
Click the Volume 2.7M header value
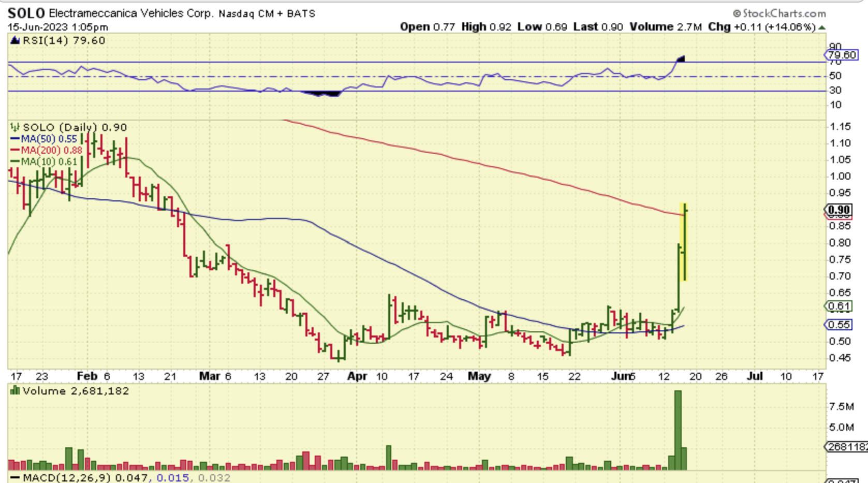point(666,27)
